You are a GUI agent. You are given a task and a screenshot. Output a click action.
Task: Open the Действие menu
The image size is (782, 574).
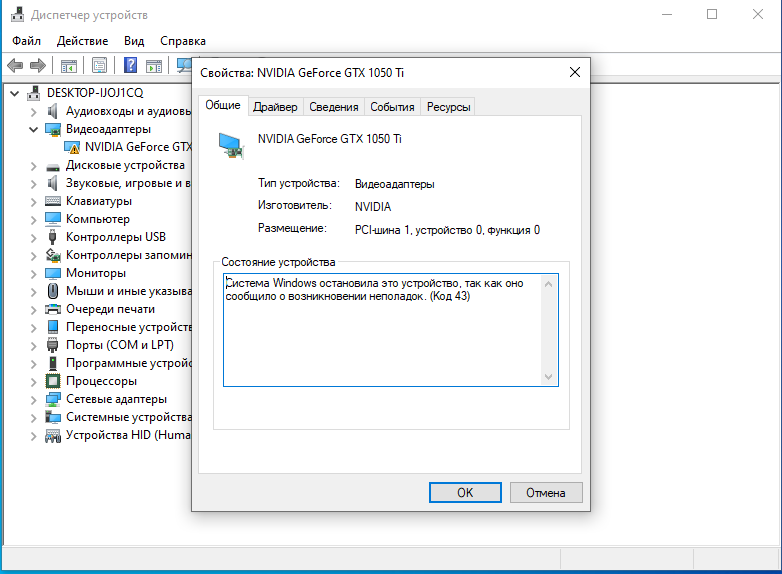pos(82,41)
